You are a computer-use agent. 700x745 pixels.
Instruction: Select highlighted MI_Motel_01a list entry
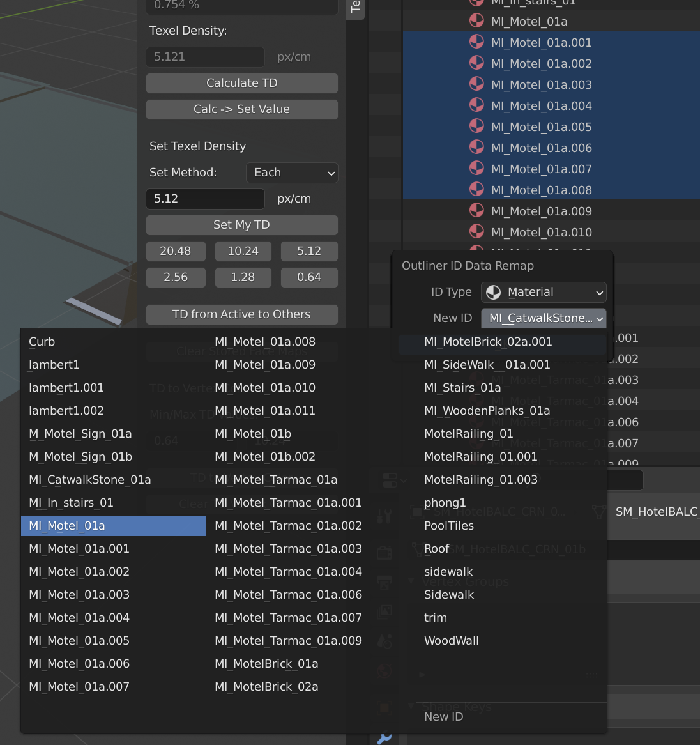tap(113, 526)
